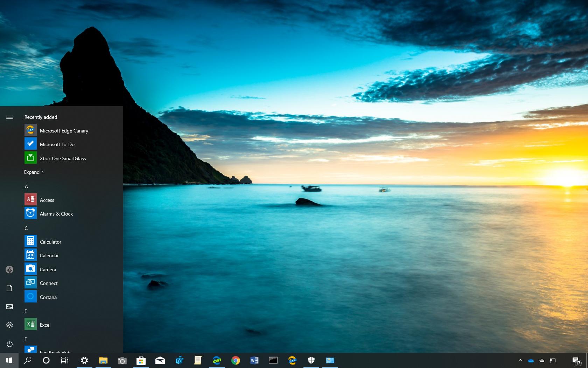588x368 pixels.
Task: Open Action Center showing 17 notifications
Action: click(576, 360)
